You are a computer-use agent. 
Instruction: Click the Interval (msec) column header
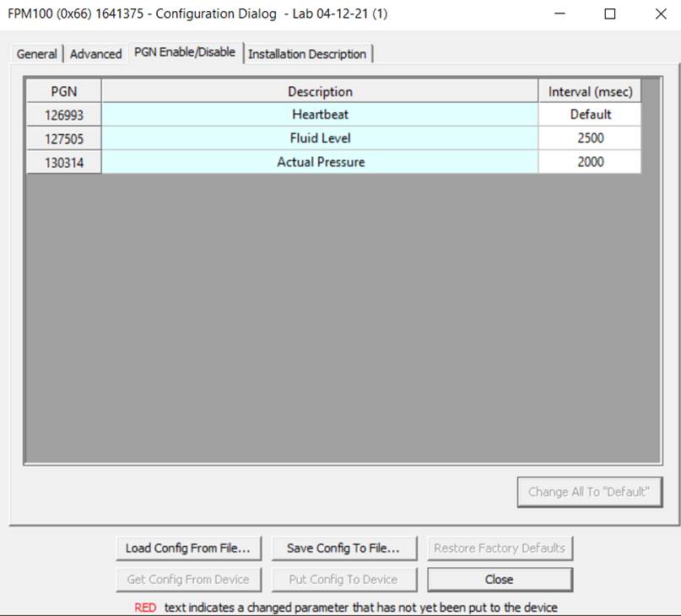pyautogui.click(x=590, y=91)
